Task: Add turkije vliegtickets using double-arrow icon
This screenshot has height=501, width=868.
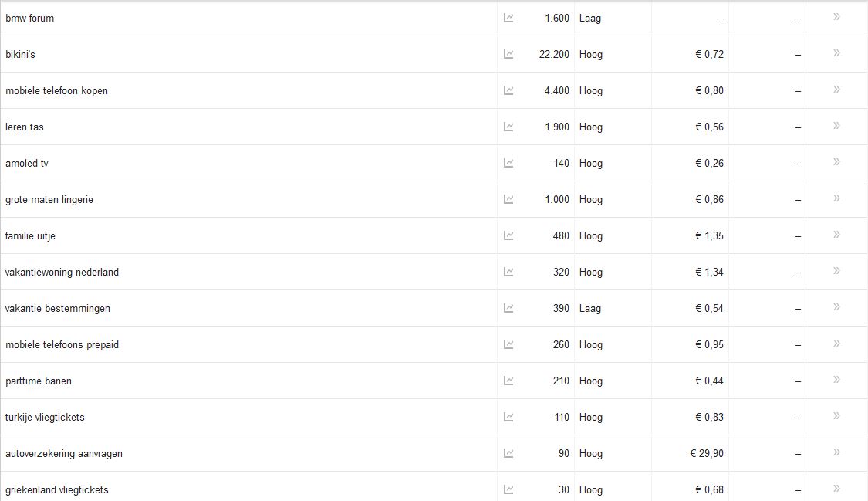Action: tap(836, 416)
